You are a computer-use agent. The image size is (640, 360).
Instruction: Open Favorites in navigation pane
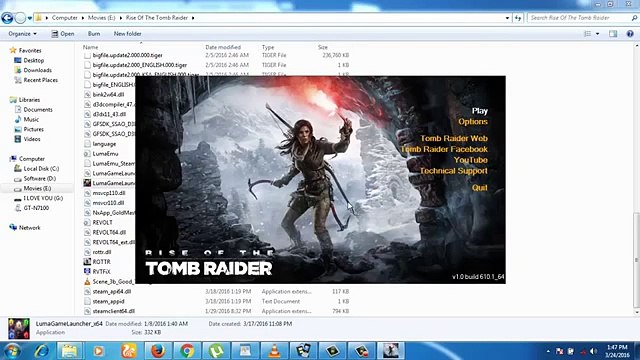(30, 50)
